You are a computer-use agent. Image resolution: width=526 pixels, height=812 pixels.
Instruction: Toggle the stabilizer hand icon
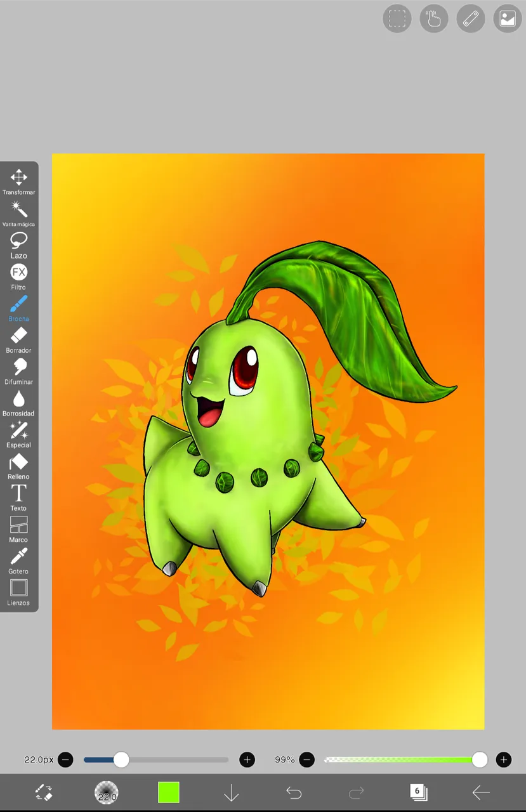434,18
